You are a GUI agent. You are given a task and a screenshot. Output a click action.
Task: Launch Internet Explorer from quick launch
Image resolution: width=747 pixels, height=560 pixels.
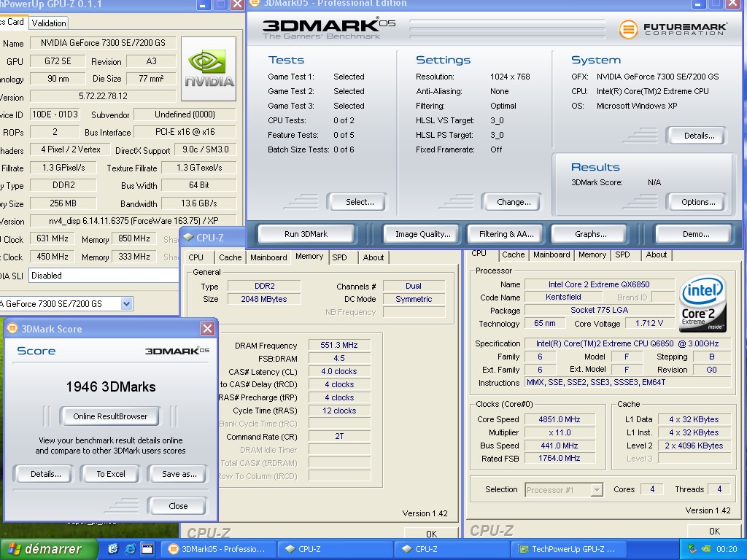[130, 549]
